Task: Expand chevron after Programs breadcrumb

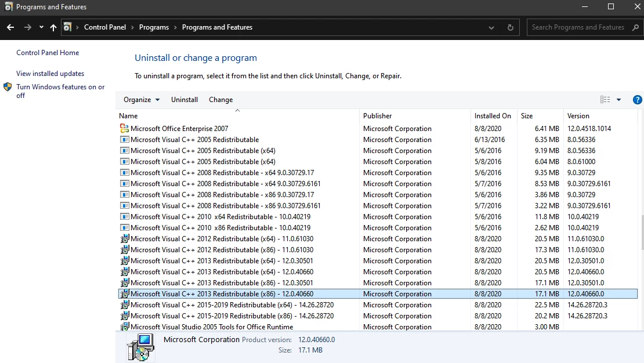Action: pyautogui.click(x=175, y=27)
